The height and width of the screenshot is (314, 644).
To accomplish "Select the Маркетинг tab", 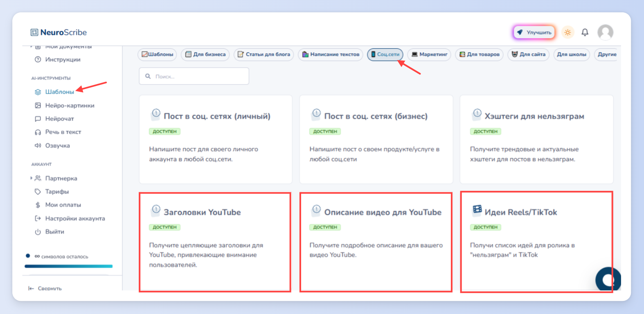I will (x=429, y=54).
